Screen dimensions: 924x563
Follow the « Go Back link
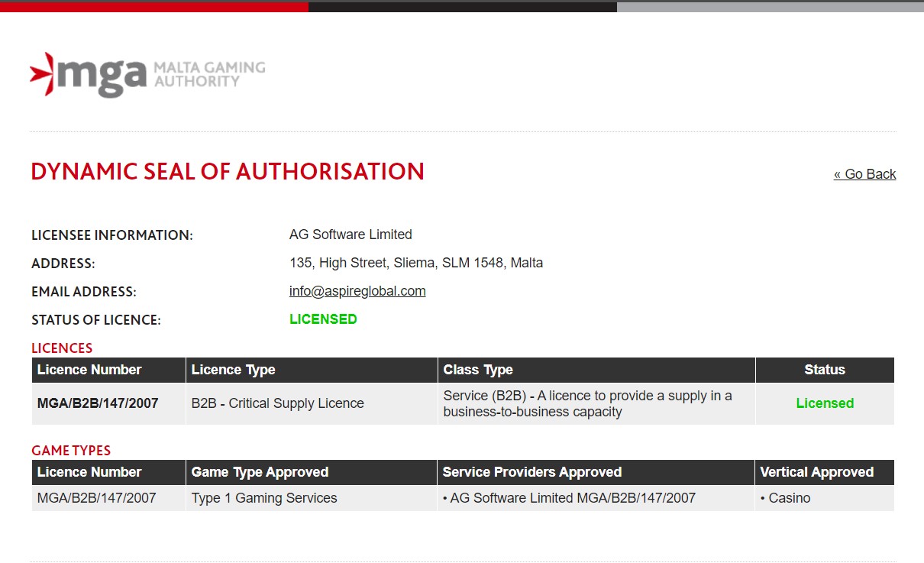tap(864, 174)
